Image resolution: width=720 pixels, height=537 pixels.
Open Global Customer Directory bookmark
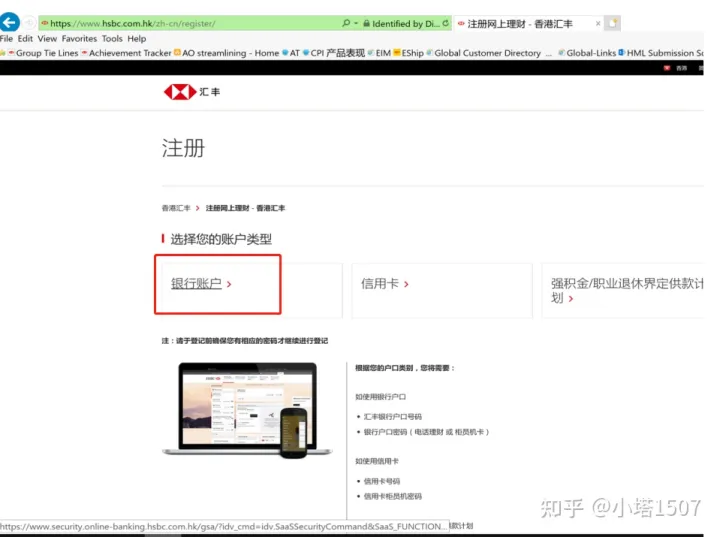point(484,53)
